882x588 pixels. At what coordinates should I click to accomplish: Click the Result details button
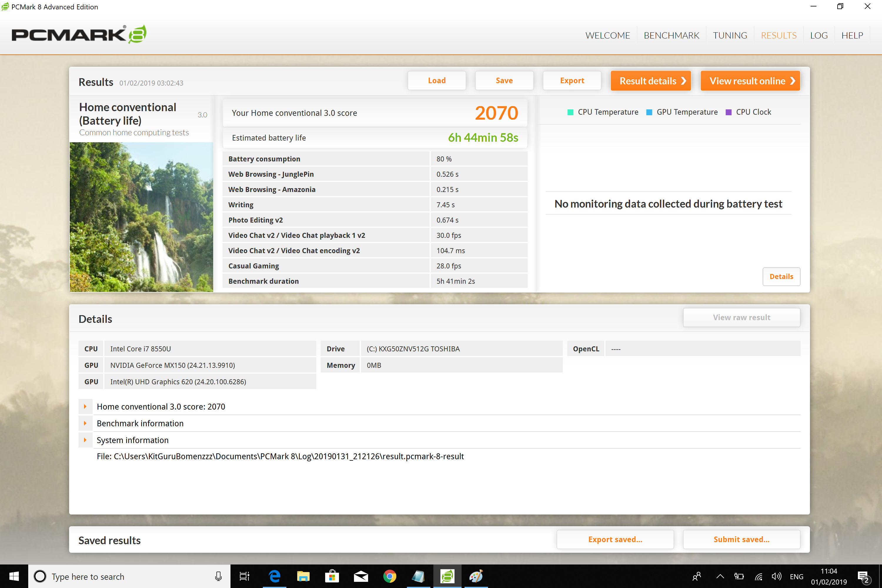(x=651, y=81)
